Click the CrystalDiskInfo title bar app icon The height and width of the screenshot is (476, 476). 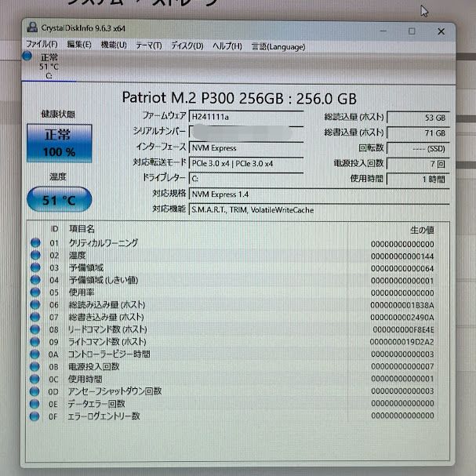[32, 27]
